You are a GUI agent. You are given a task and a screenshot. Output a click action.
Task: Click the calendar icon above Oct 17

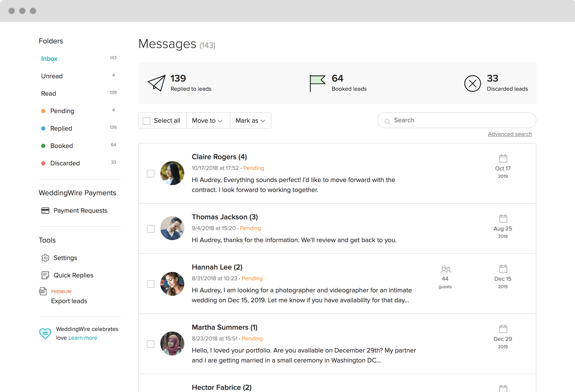[503, 158]
